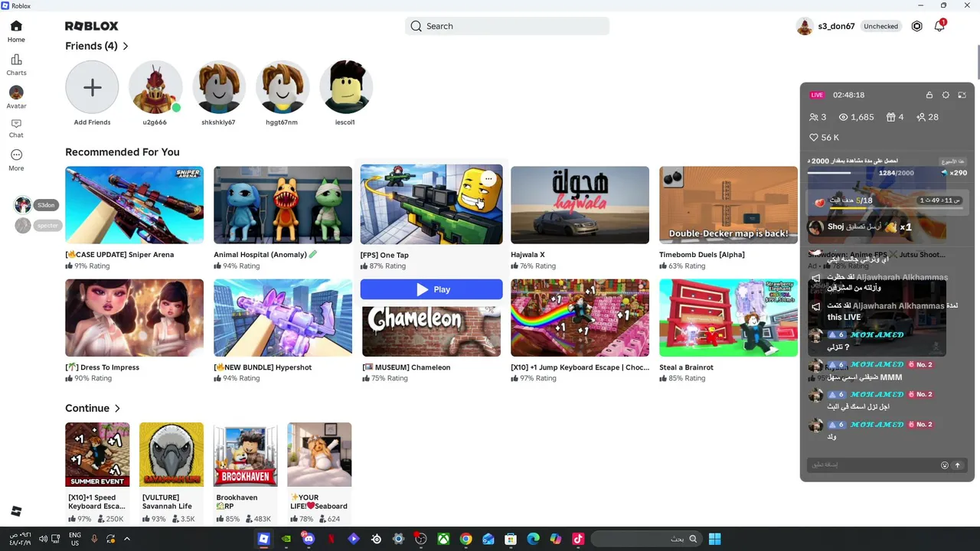The image size is (980, 551).
Task: Open Roblox Chat from the sidebar
Action: [x=16, y=128]
